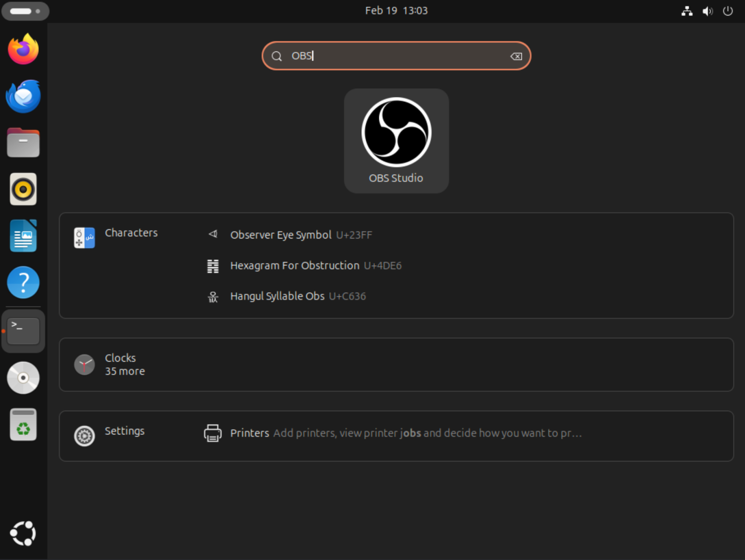Image resolution: width=745 pixels, height=560 pixels.
Task: Show all applications with the grid button
Action: pos(23,533)
